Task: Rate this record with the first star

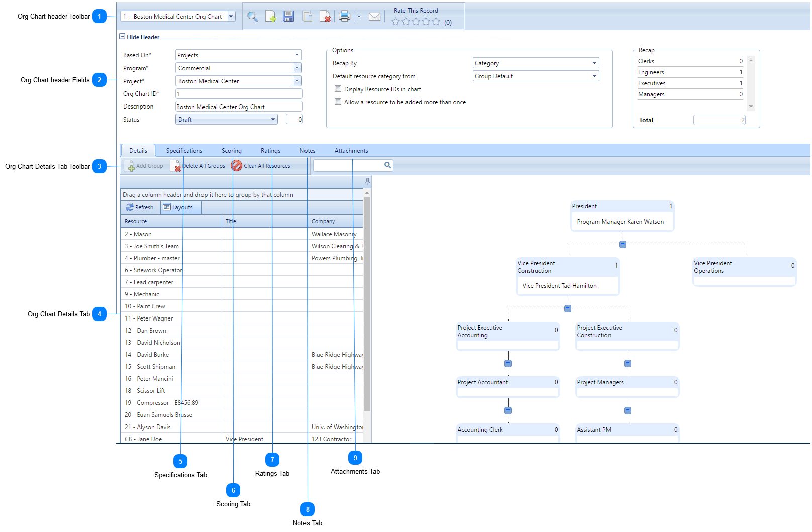Action: (396, 22)
